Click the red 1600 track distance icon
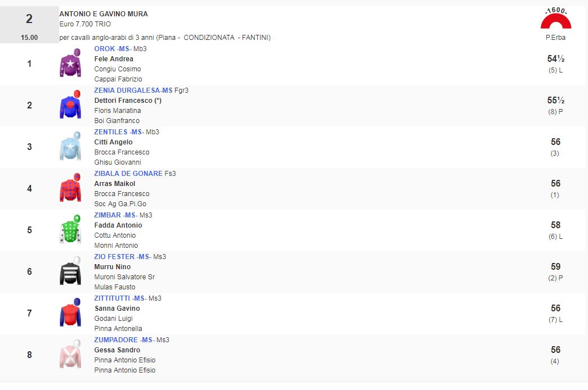This screenshot has width=588, height=390. (x=555, y=20)
